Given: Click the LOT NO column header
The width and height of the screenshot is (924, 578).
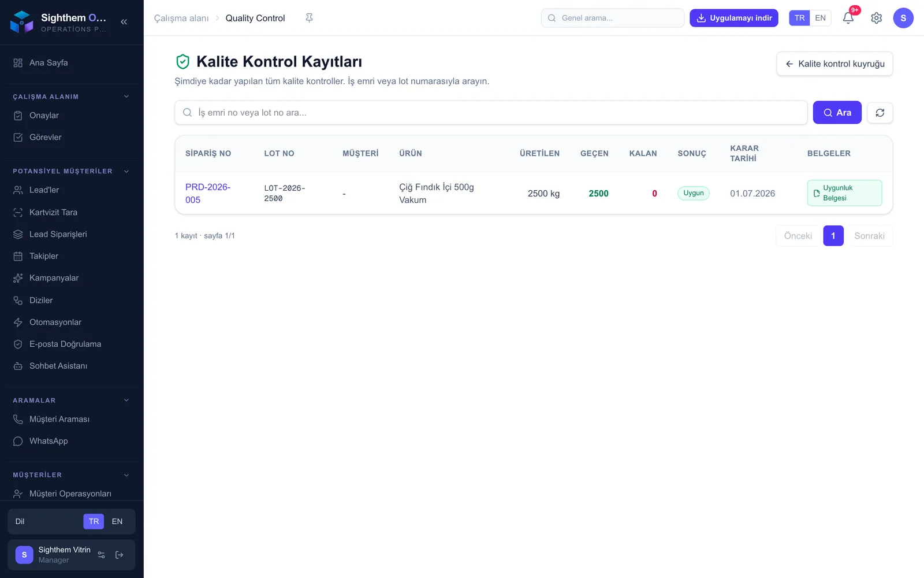Looking at the screenshot, I should click(x=279, y=153).
